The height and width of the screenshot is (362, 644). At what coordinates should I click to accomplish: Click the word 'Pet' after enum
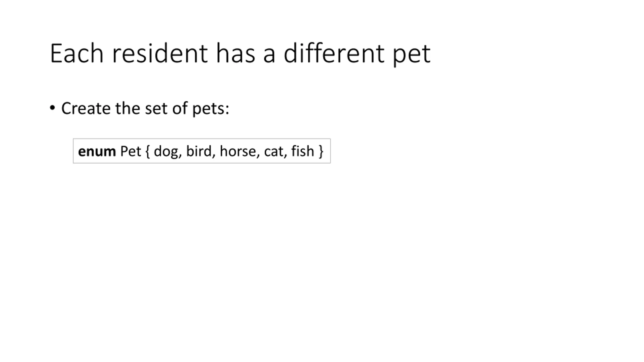click(x=131, y=151)
